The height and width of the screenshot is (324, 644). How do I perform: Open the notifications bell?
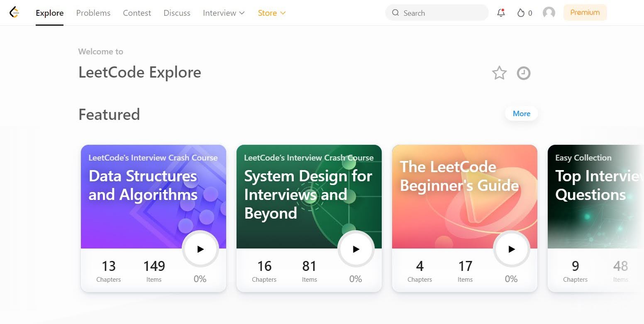point(501,13)
